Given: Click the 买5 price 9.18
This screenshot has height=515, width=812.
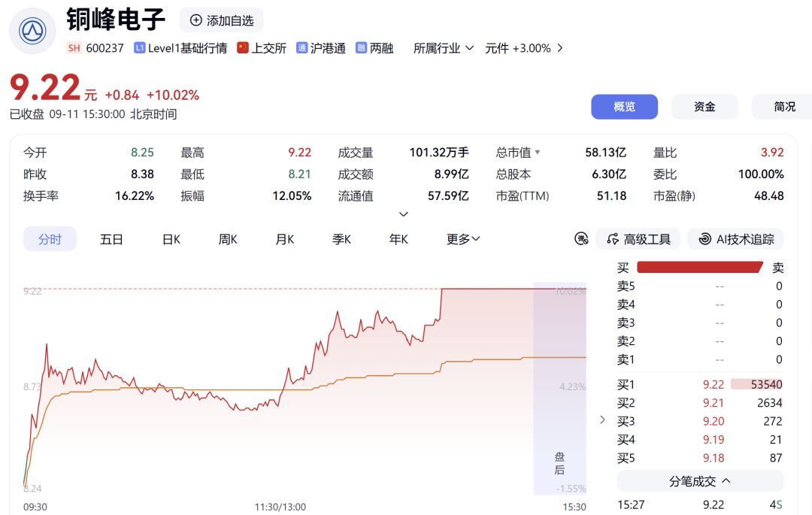Looking at the screenshot, I should 713,458.
